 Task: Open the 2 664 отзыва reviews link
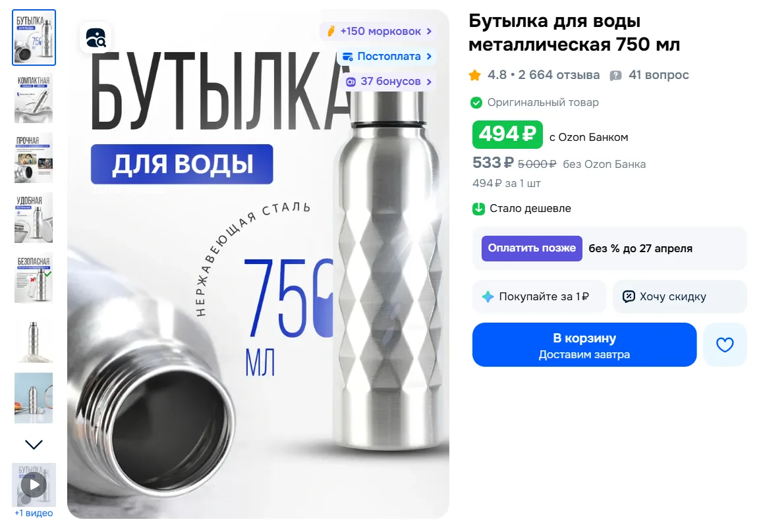click(x=559, y=75)
